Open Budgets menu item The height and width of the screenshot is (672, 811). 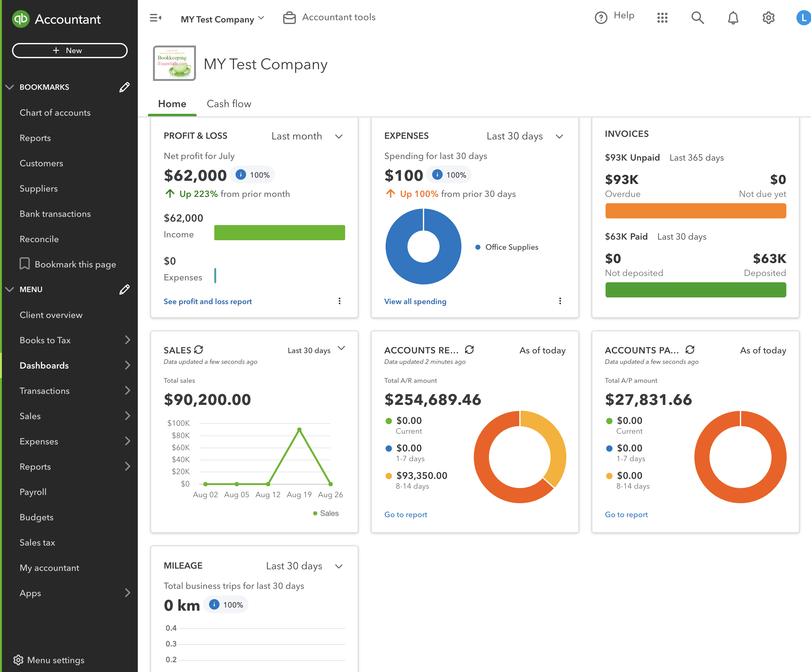[36, 517]
